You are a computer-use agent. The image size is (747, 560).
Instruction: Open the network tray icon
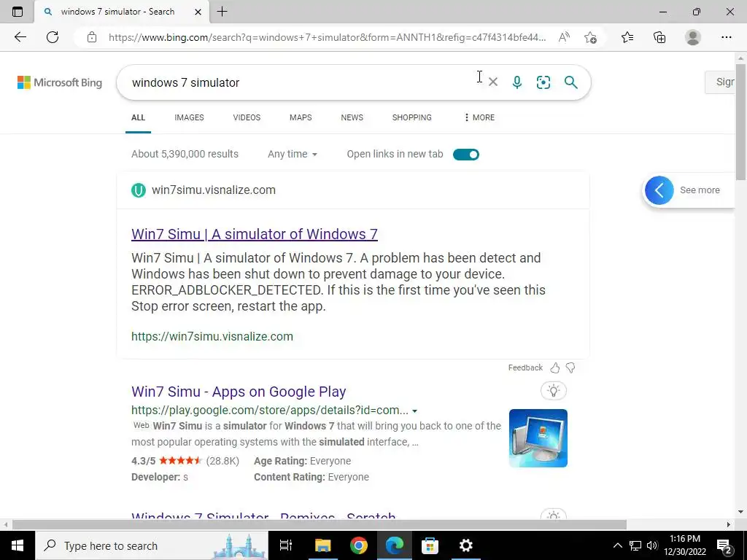coord(635,545)
